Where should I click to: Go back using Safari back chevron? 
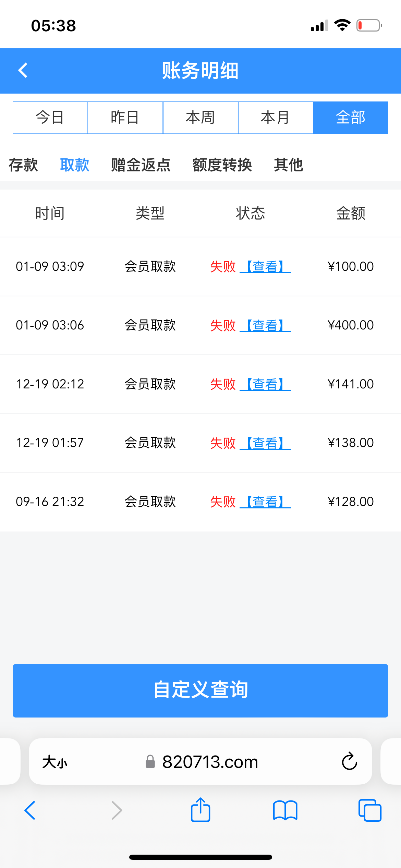[30, 810]
